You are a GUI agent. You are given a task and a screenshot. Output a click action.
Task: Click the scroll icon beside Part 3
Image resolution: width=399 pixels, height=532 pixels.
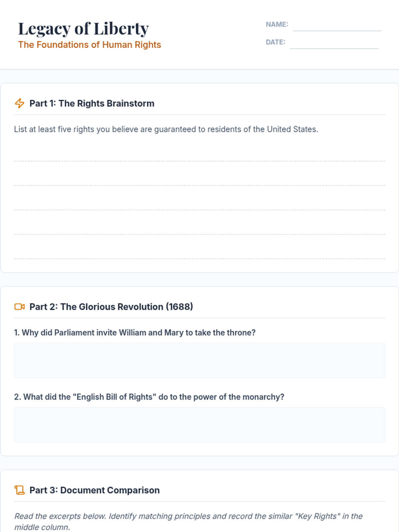[x=19, y=490]
